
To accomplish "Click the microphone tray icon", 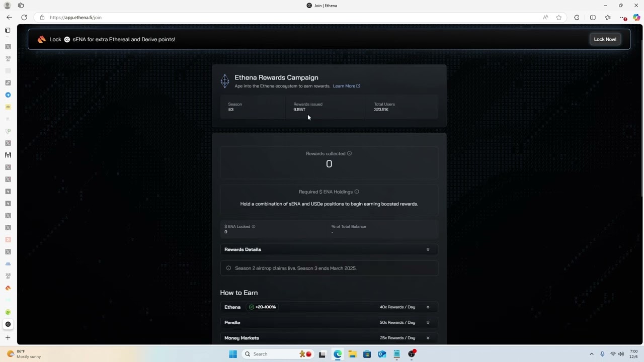I will coord(602,354).
